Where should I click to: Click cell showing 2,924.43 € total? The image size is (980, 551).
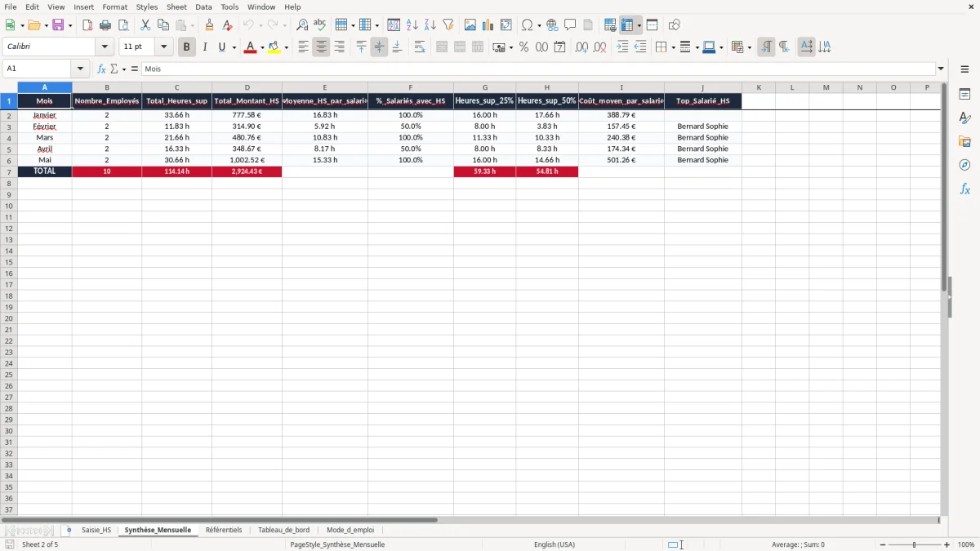coord(247,171)
